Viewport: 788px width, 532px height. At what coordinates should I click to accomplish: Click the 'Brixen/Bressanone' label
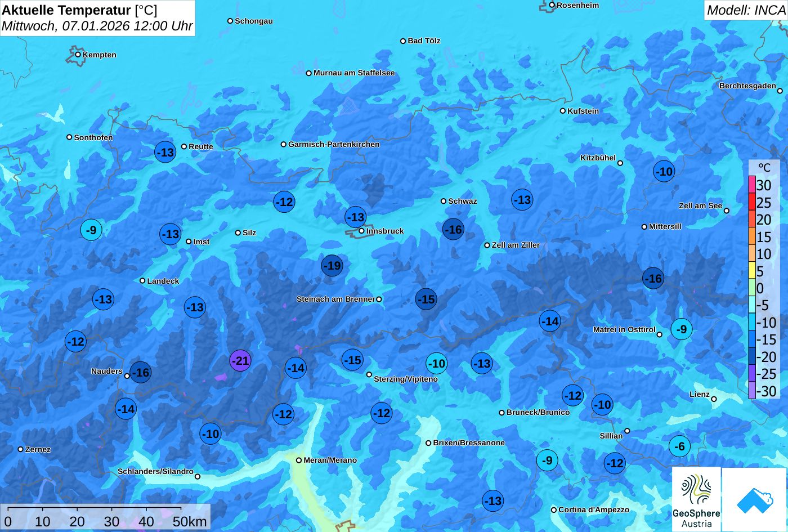(469, 442)
